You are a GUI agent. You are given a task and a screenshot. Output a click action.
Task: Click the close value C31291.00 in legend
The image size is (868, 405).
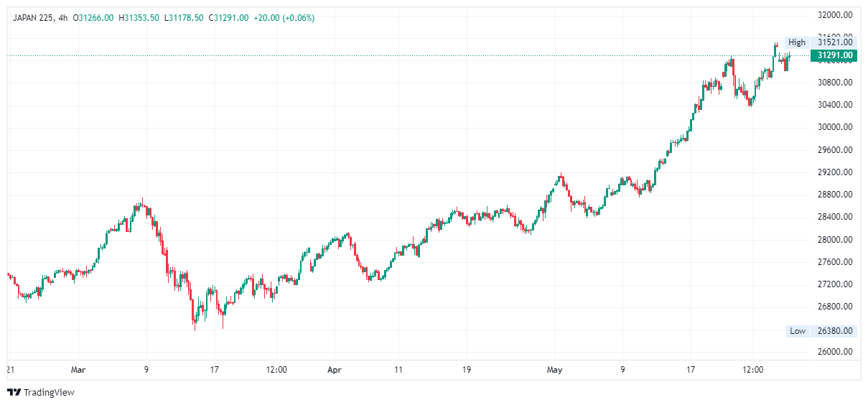tap(229, 18)
